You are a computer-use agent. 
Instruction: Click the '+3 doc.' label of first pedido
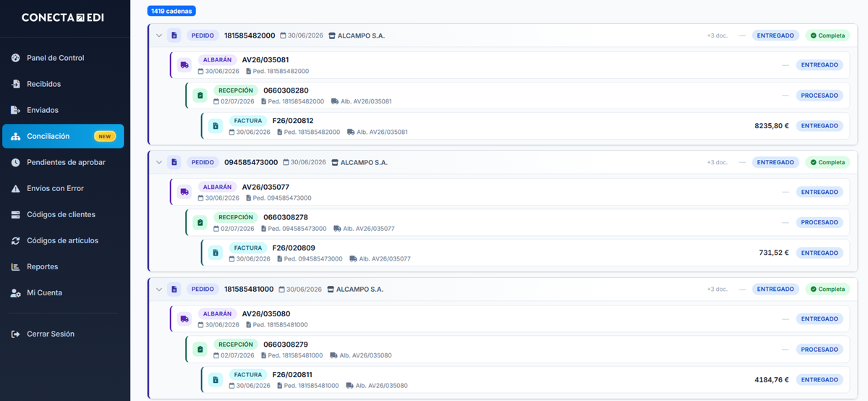point(718,35)
